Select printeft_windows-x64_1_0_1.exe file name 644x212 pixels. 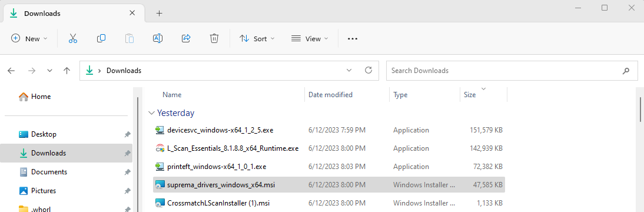pos(217,167)
